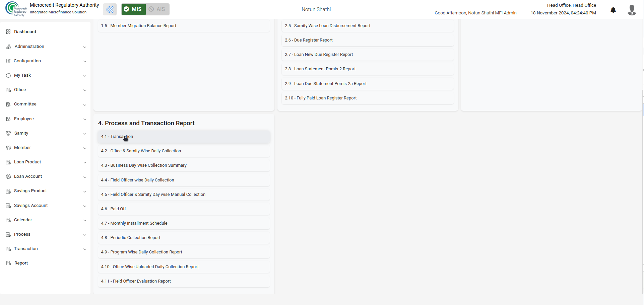644x305 pixels.
Task: Open Loan Statement Pomis-2 Report
Action: pyautogui.click(x=368, y=69)
